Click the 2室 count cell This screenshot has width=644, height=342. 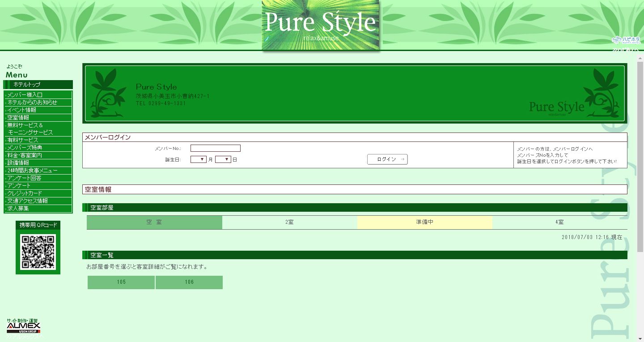coord(289,222)
